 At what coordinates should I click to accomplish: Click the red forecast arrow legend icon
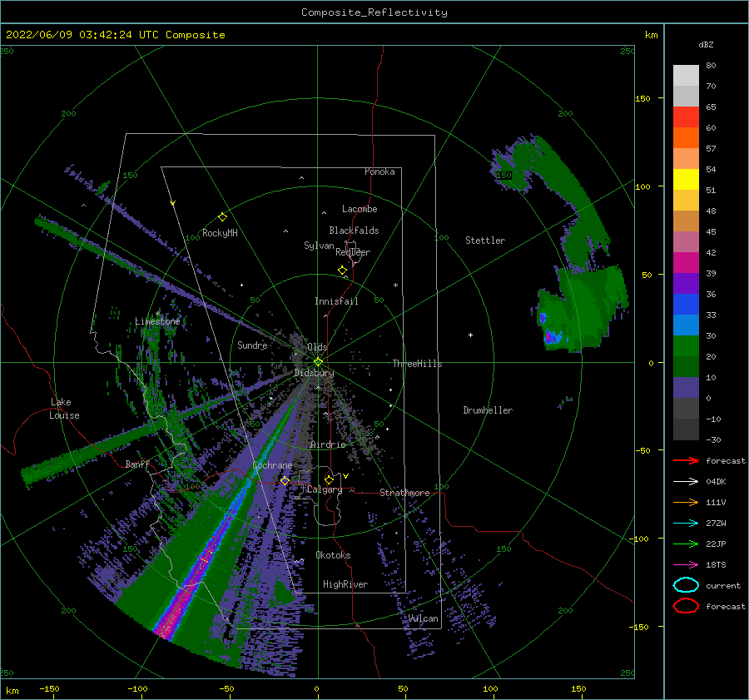pyautogui.click(x=686, y=460)
